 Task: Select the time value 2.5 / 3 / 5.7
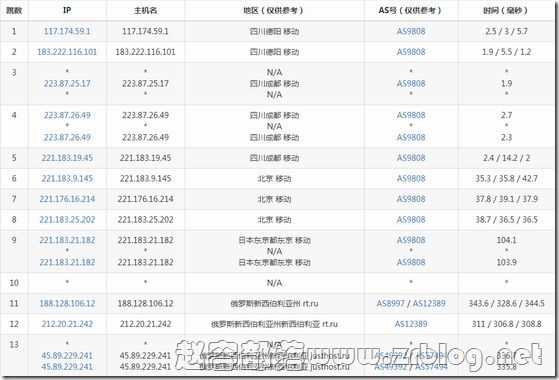coord(506,31)
